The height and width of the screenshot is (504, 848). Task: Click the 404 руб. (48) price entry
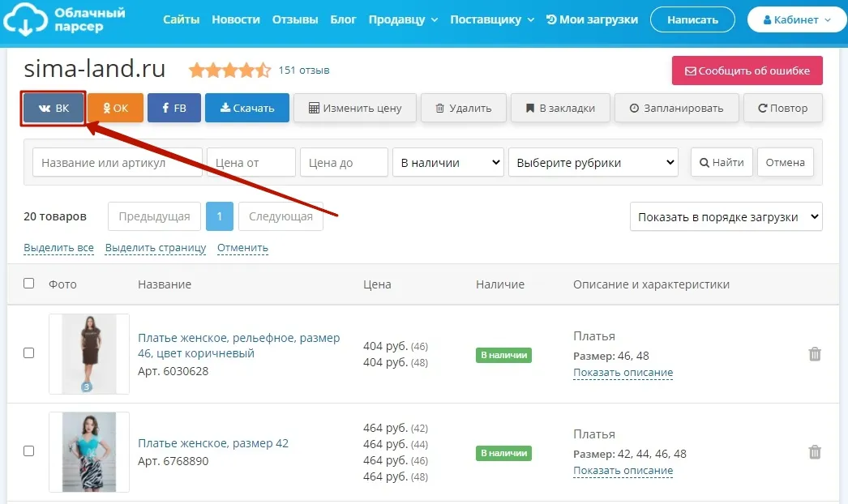coord(396,362)
